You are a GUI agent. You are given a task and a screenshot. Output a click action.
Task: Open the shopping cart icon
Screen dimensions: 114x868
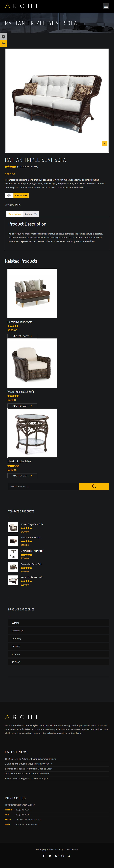point(3,44)
